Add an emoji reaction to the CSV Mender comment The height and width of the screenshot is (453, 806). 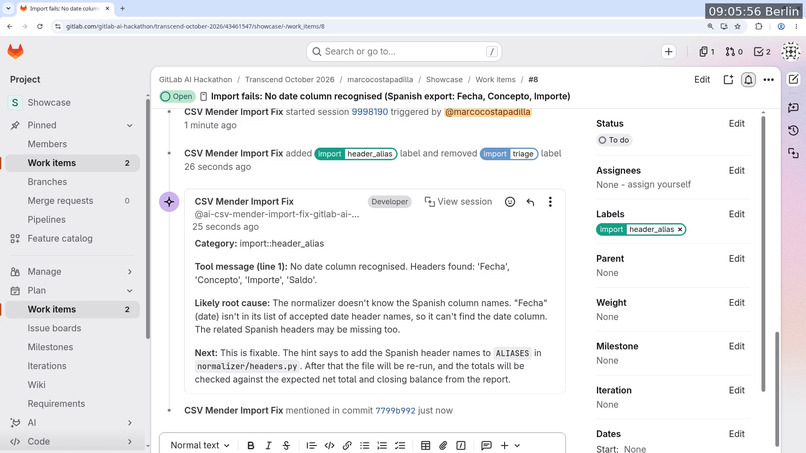click(509, 202)
